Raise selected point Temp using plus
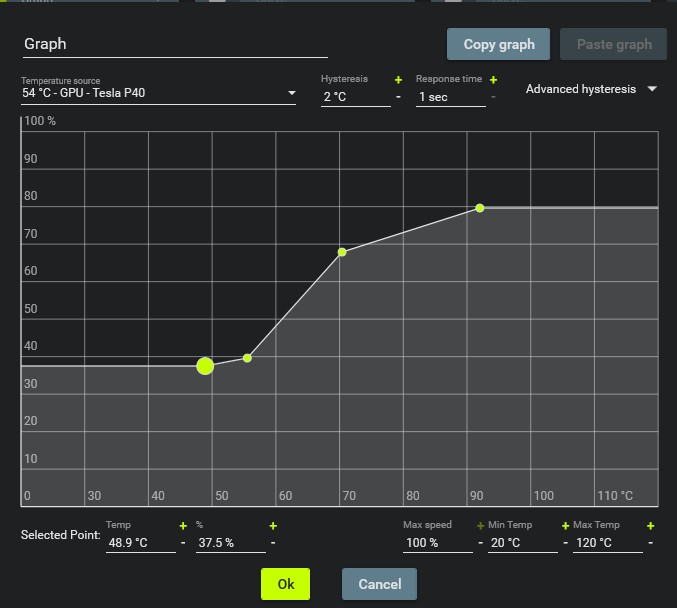The width and height of the screenshot is (677, 608). pyautogui.click(x=183, y=526)
